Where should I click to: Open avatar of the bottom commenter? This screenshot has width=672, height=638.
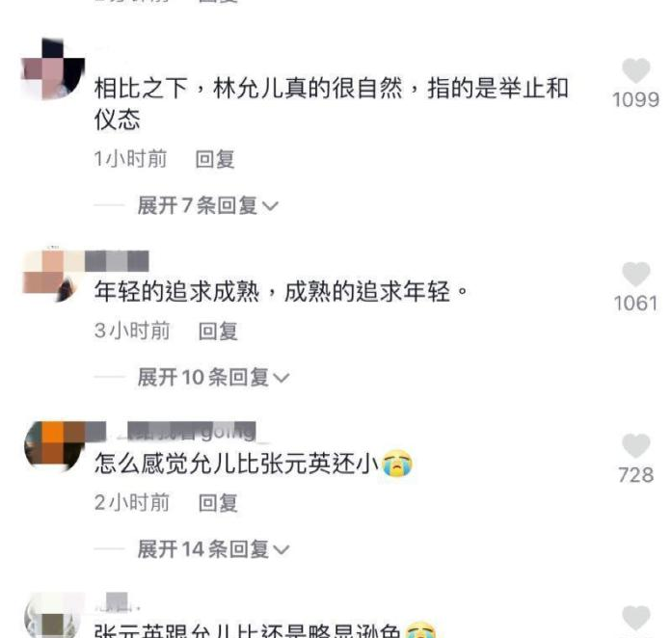pos(53,616)
